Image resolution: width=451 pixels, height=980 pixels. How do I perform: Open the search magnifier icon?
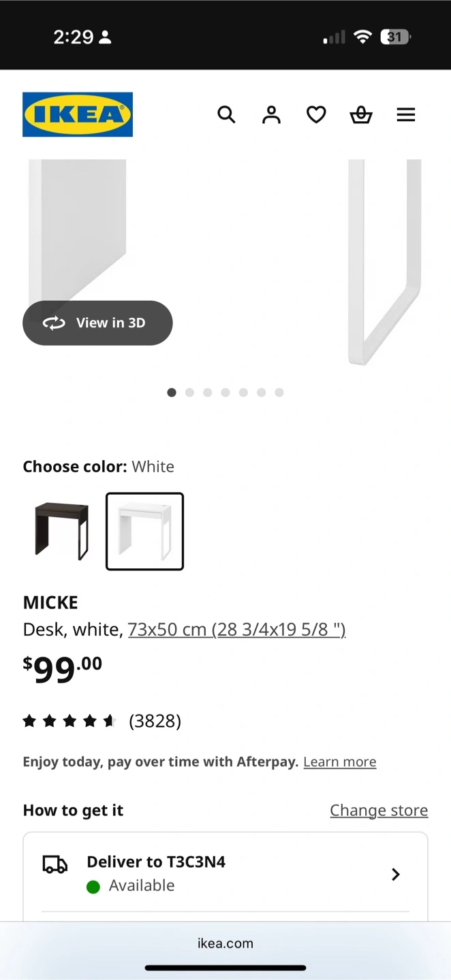coord(226,114)
